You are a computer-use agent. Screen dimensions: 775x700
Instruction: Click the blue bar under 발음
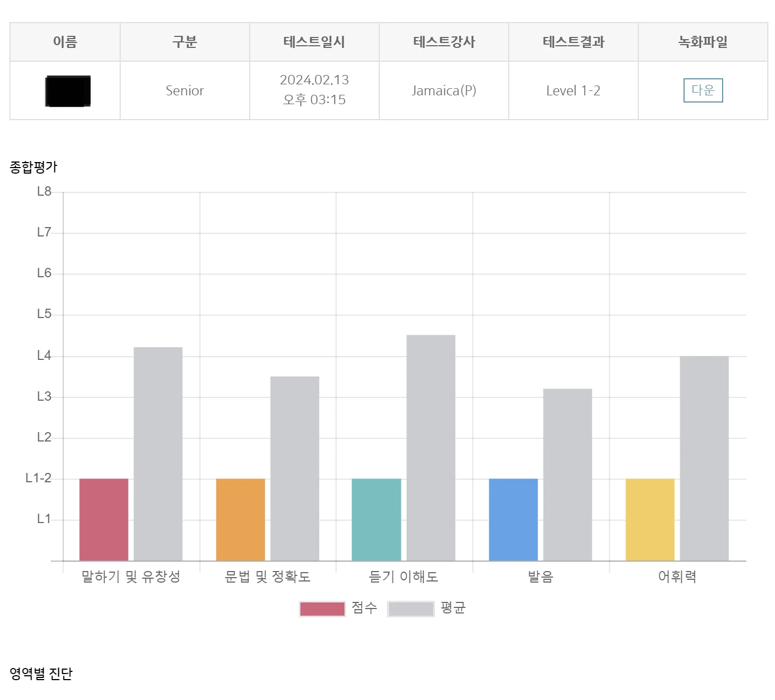click(513, 518)
